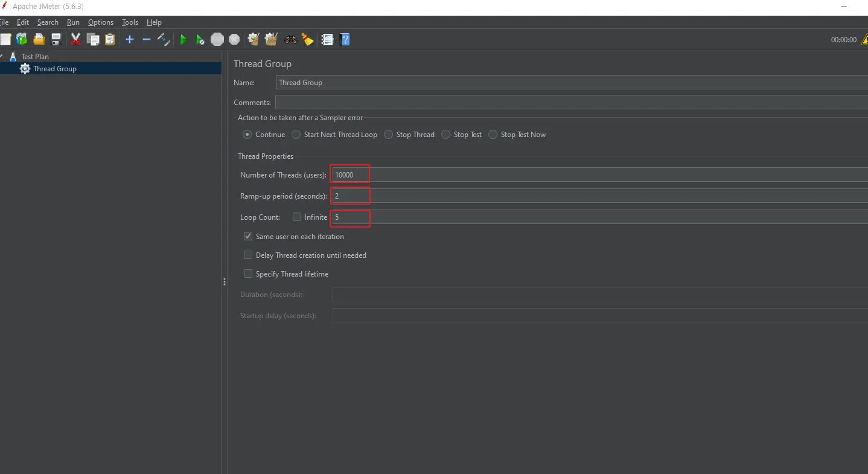Click the Thread Group gear icon in tree
The width and height of the screenshot is (868, 474).
[x=25, y=69]
